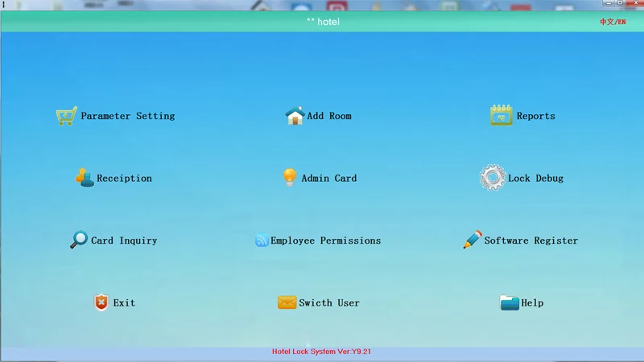Viewport: 644px width, 362px height.
Task: Open the Add Room text label
Action: point(329,116)
